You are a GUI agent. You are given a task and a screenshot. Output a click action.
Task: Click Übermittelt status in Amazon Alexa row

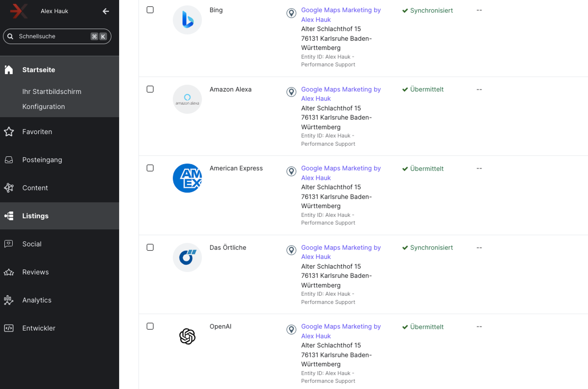(x=423, y=89)
